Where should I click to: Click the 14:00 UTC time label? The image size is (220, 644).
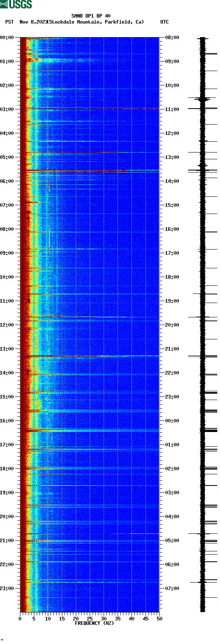(172, 181)
